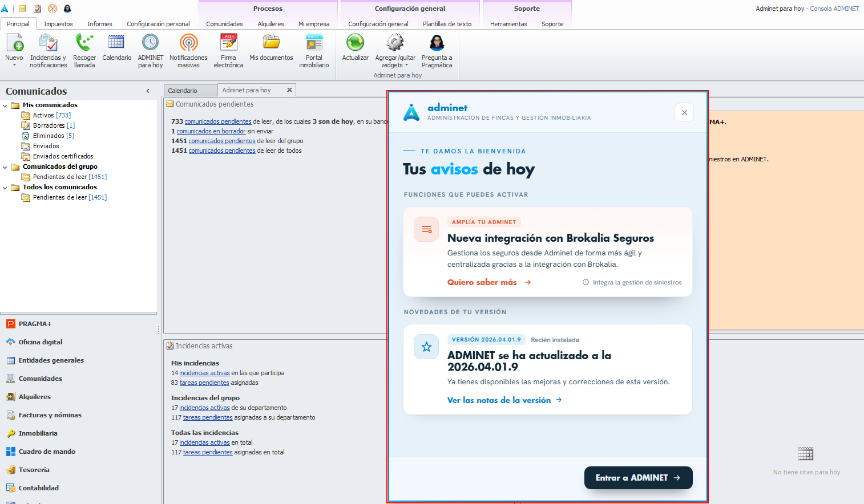The image size is (864, 504).
Task: Open the Calendario ribbon icon
Action: coord(116,43)
